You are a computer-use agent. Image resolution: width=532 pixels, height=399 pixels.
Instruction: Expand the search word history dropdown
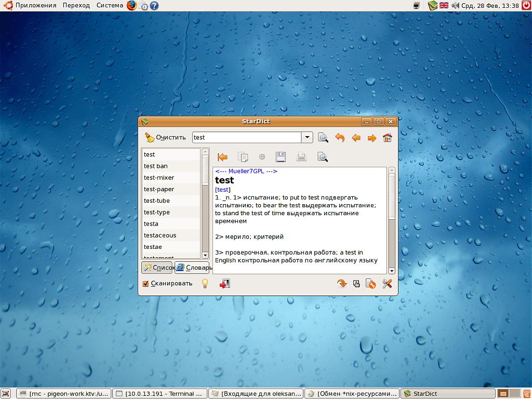click(x=307, y=138)
